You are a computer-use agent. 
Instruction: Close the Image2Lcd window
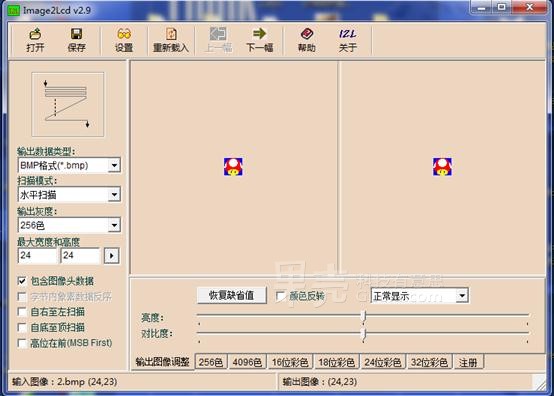click(x=529, y=7)
